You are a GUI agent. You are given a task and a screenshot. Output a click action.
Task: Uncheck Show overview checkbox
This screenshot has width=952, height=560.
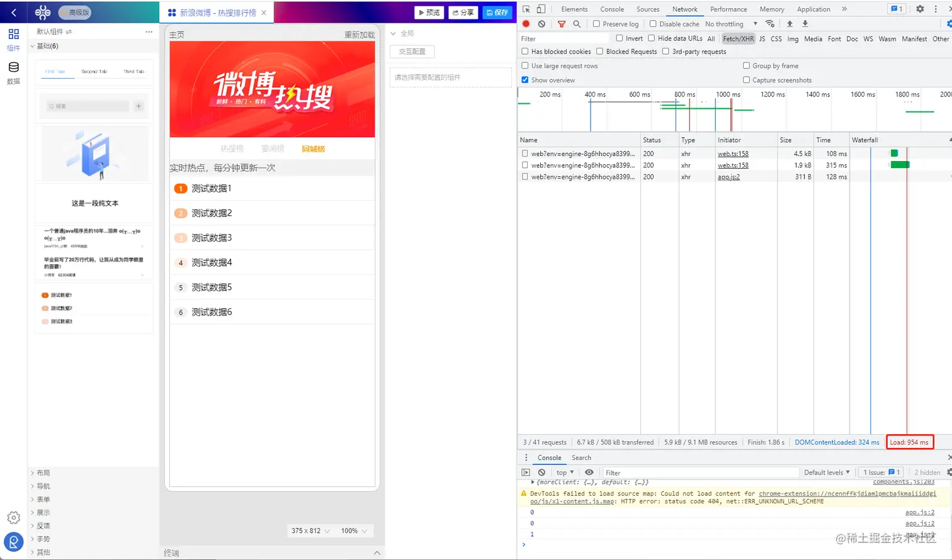tap(525, 80)
